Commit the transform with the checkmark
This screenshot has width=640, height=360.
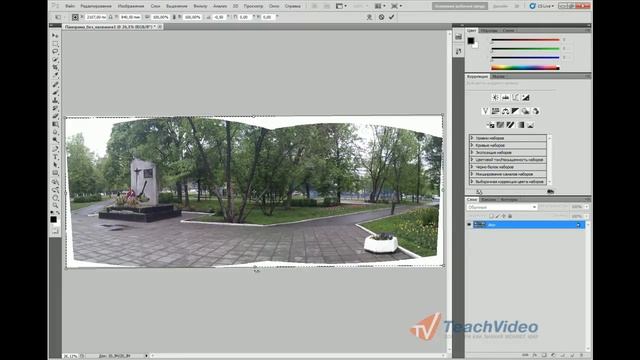click(392, 17)
